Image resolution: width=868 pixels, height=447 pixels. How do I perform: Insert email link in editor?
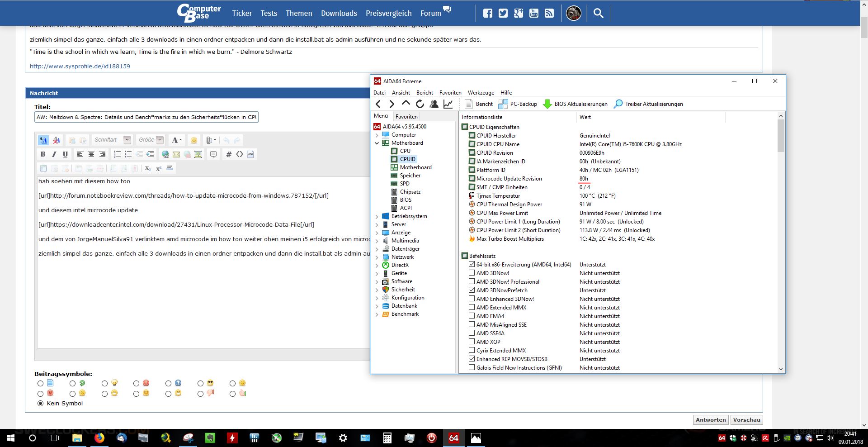tap(176, 154)
